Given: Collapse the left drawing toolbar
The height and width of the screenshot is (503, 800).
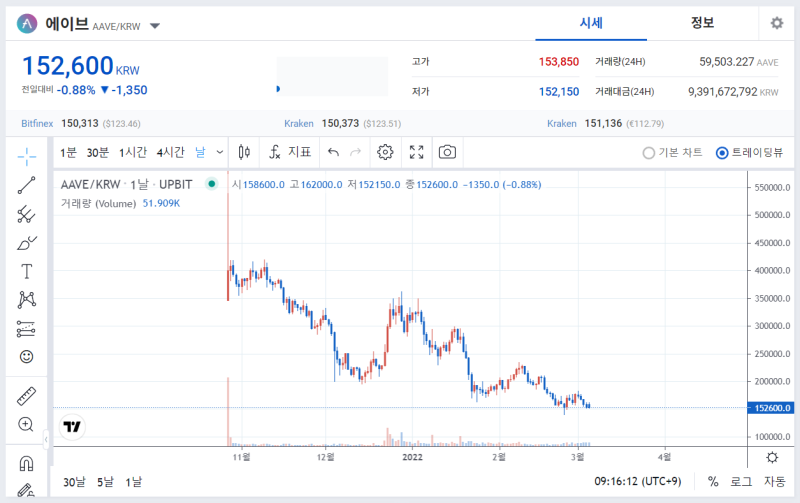Looking at the screenshot, I should 46,439.
